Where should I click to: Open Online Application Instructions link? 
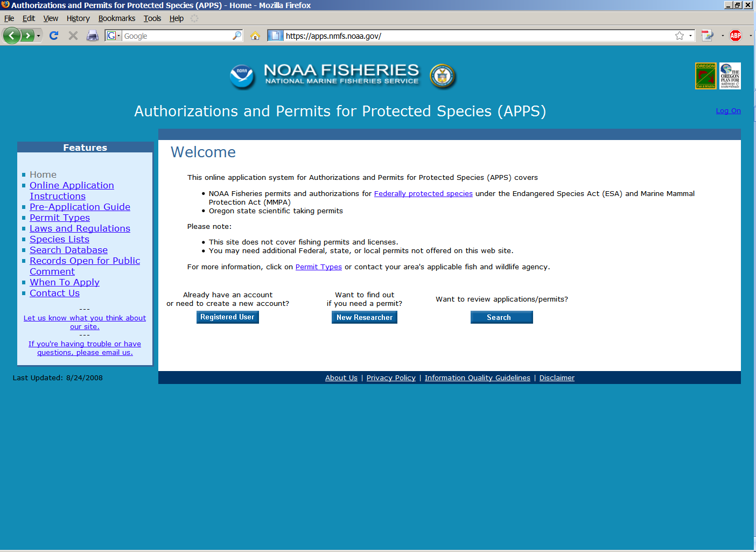tap(72, 191)
